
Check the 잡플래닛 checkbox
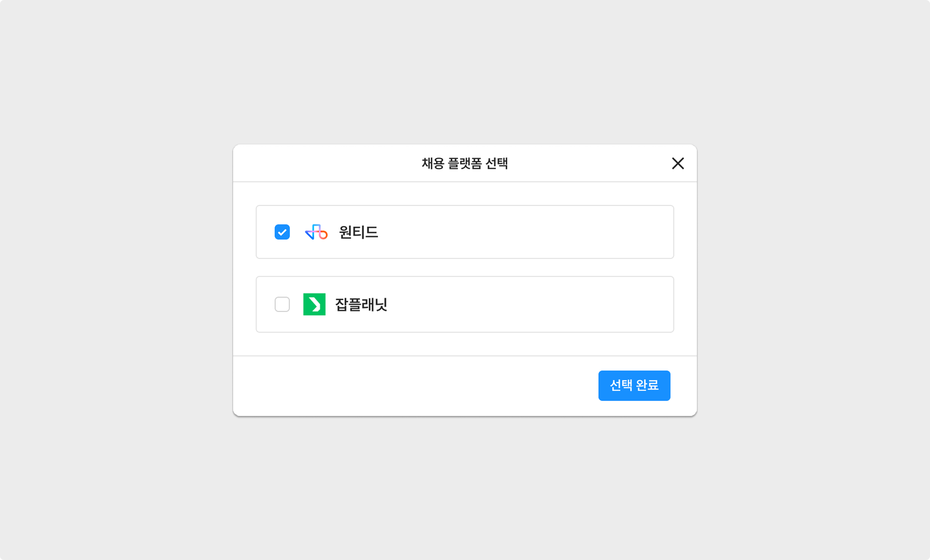pos(282,305)
